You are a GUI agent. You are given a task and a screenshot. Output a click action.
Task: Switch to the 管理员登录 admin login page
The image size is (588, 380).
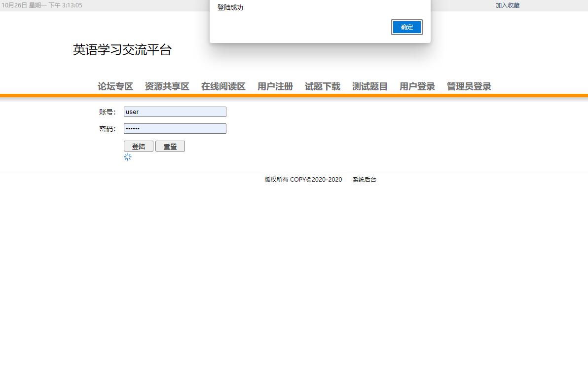point(469,86)
